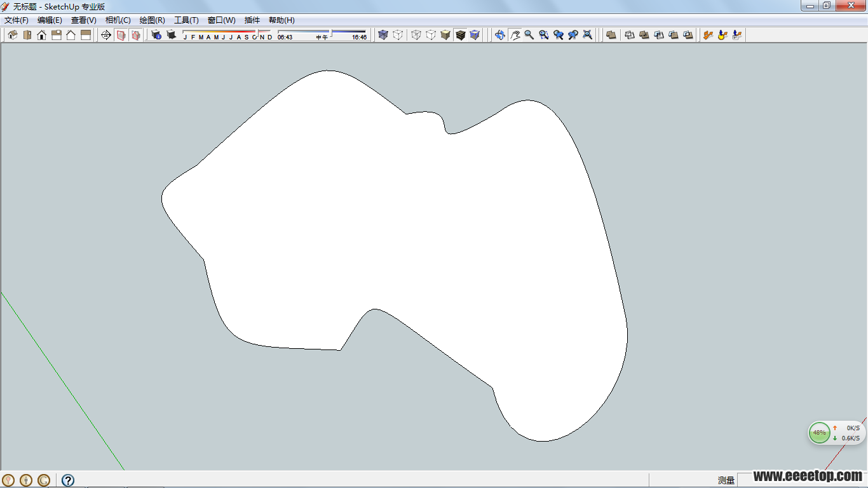Switch to Iso view
The width and height of the screenshot is (868, 488).
pos(12,35)
